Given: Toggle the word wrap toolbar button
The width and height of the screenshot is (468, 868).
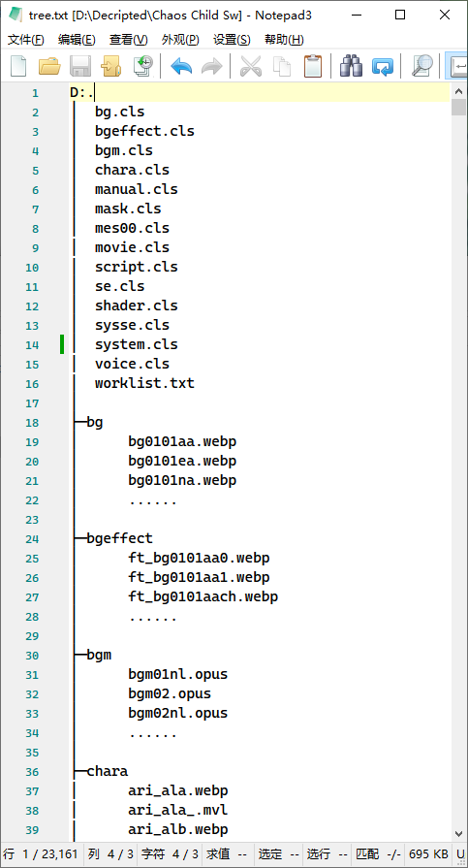Looking at the screenshot, I should 457,66.
